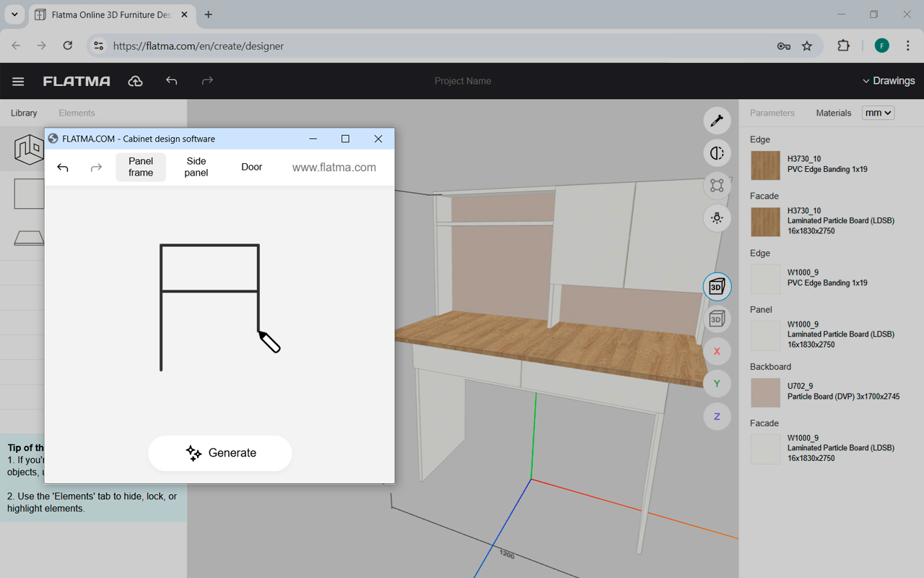Select the Side panel tab

pyautogui.click(x=196, y=167)
